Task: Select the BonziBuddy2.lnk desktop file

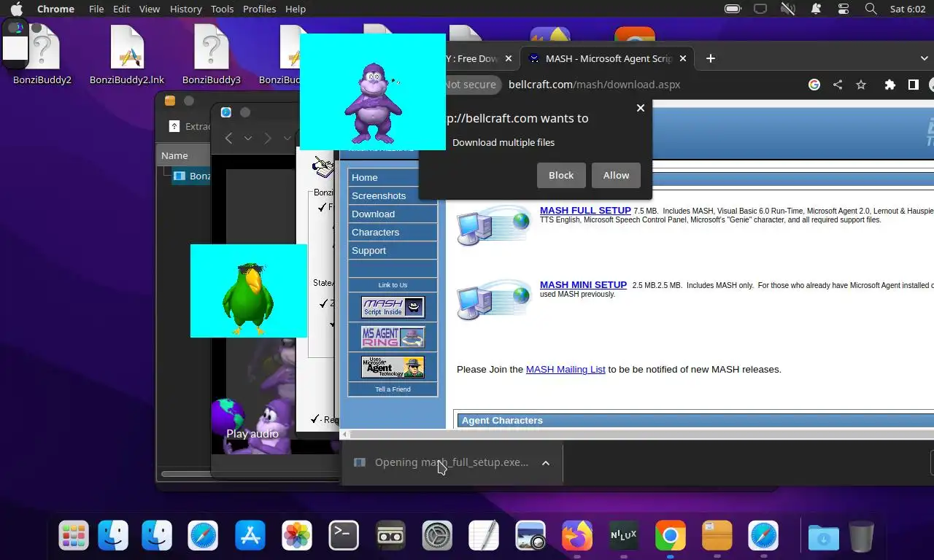Action: 127,55
